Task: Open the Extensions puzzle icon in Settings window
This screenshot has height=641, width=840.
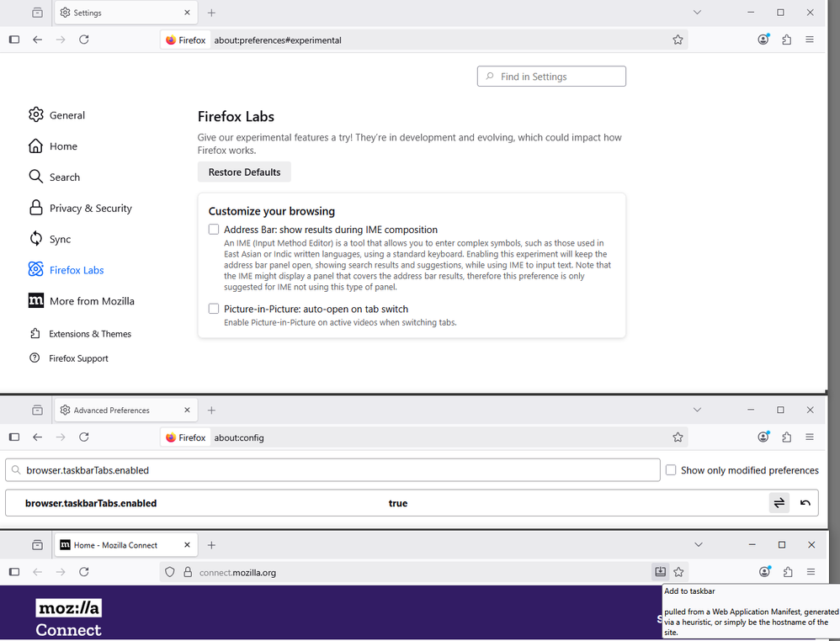Action: pos(787,40)
